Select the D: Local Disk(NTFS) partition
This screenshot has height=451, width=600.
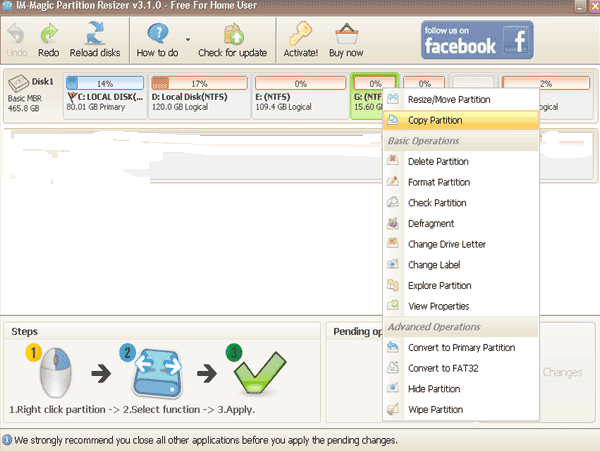pyautogui.click(x=199, y=96)
